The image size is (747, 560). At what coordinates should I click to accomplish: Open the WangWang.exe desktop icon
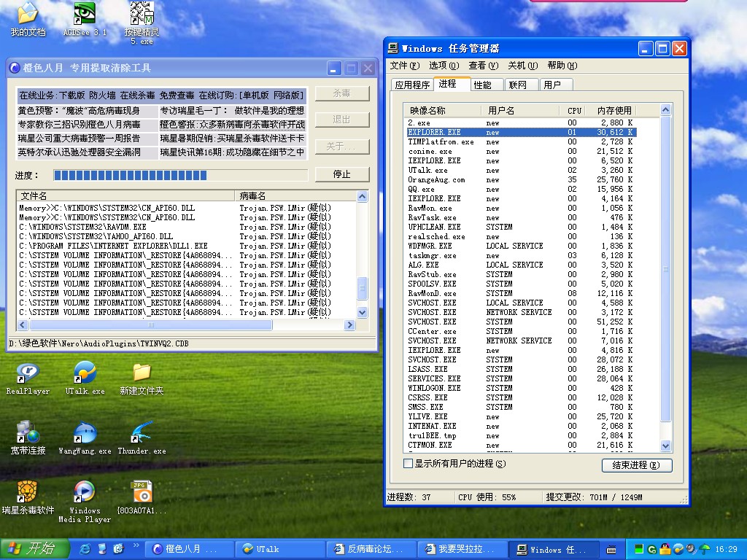[85, 433]
